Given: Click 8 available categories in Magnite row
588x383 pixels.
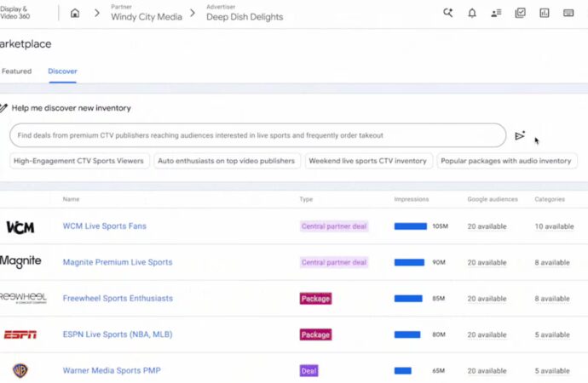Looking at the screenshot, I should (x=552, y=262).
